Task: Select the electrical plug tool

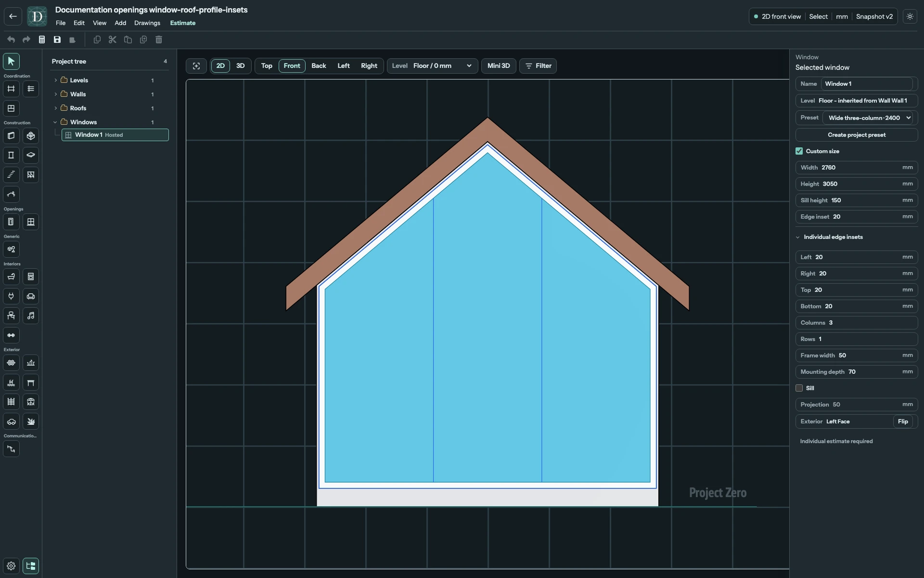Action: (x=11, y=296)
